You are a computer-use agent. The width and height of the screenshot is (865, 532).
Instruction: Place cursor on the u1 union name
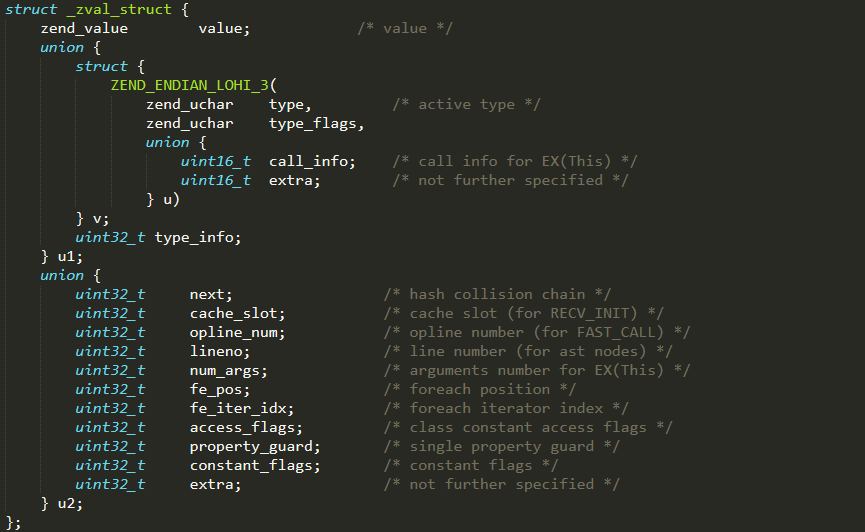(x=65, y=256)
